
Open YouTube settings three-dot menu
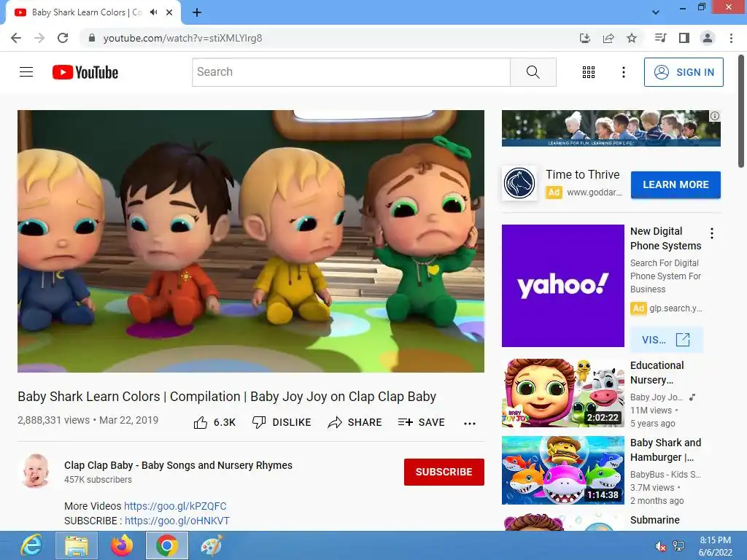(x=623, y=72)
